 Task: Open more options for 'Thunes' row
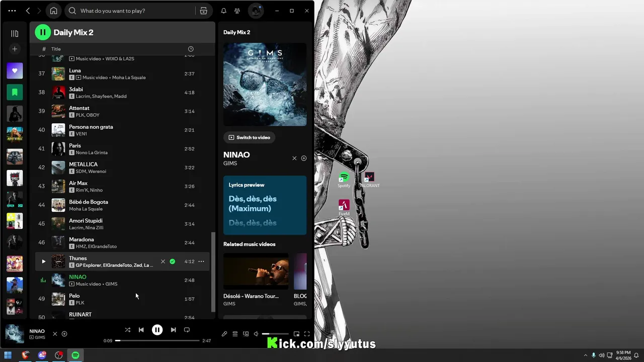(201, 261)
